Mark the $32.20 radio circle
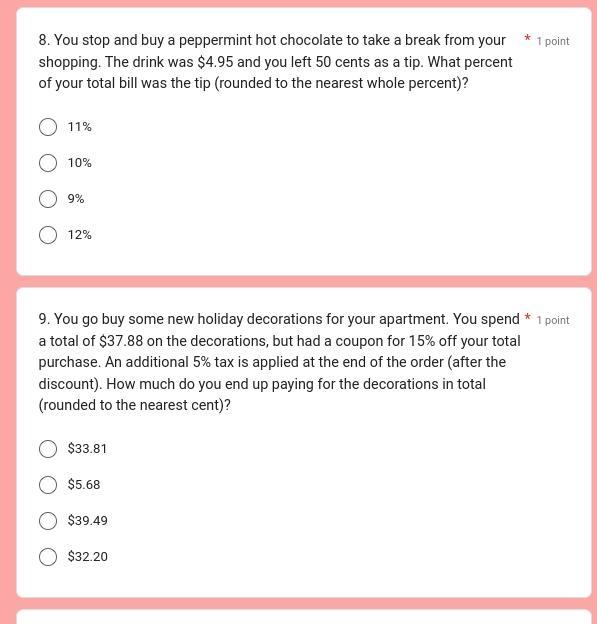This screenshot has height=624, width=597. (48, 557)
